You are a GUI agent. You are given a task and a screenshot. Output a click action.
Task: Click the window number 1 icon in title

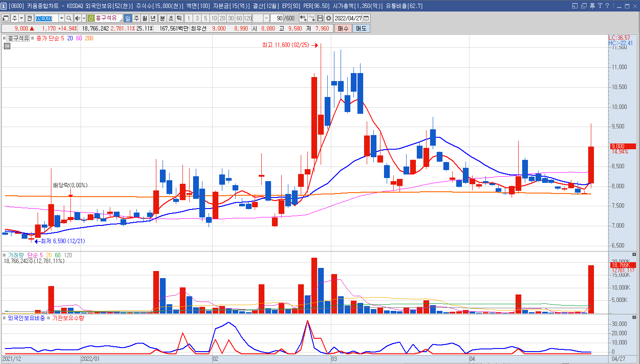click(x=4, y=6)
